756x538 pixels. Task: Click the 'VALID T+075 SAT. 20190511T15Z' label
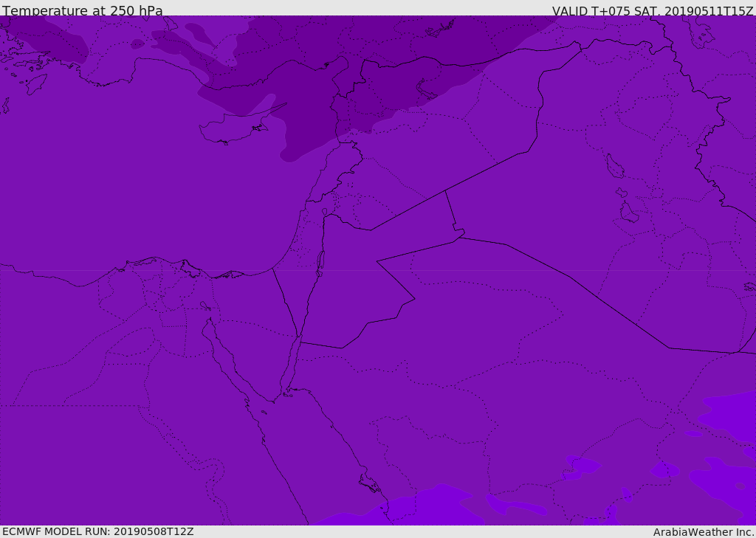(653, 10)
